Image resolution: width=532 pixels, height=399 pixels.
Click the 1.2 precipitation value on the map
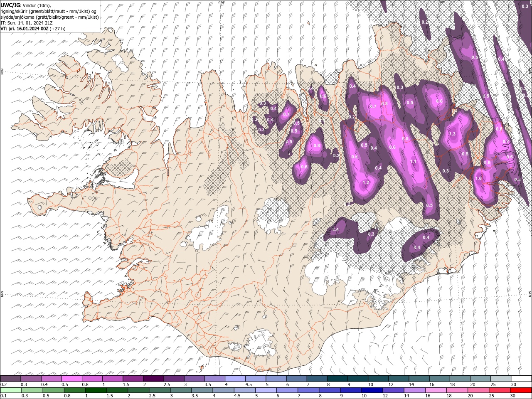[366, 183]
